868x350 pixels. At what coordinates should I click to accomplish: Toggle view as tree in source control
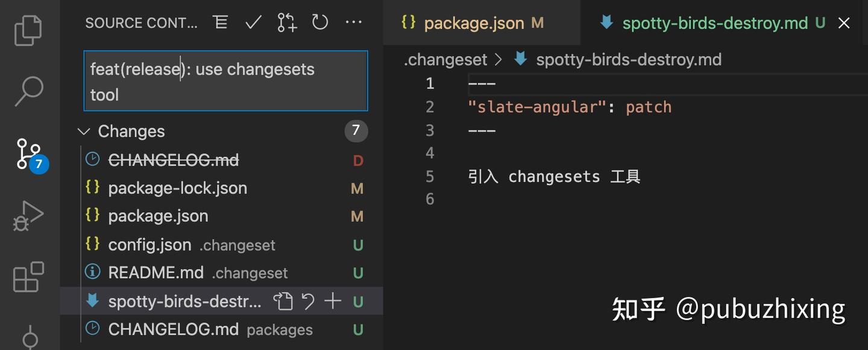pyautogui.click(x=221, y=23)
